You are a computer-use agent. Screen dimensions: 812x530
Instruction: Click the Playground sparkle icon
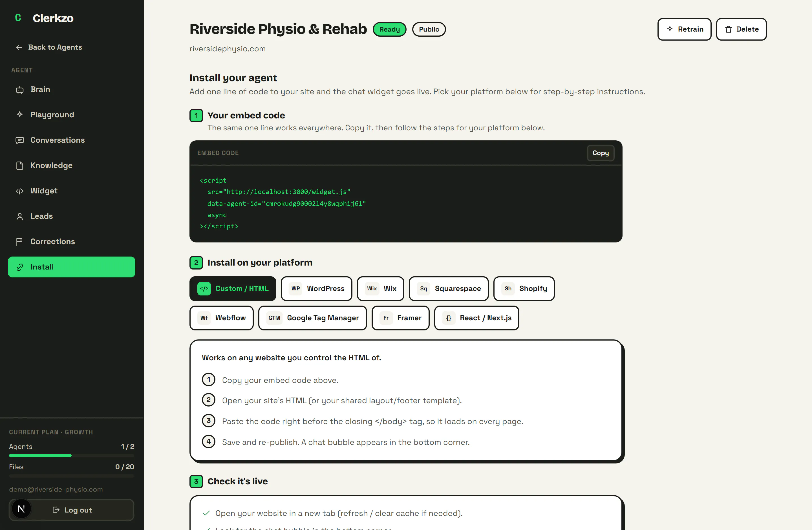tap(20, 114)
